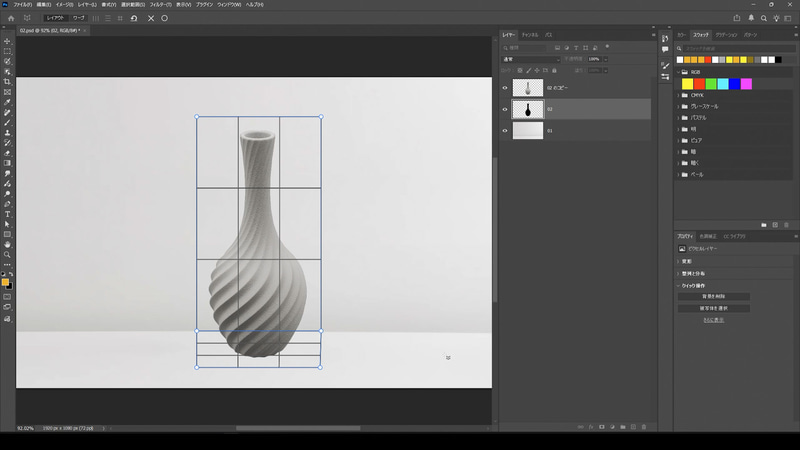Select the Type tool
Image resolution: width=800 pixels, height=450 pixels.
click(x=7, y=214)
